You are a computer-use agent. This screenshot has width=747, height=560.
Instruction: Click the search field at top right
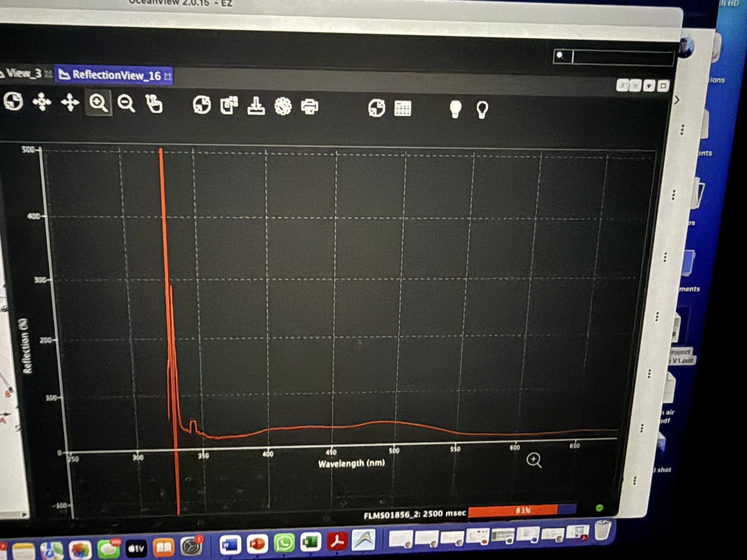[613, 57]
